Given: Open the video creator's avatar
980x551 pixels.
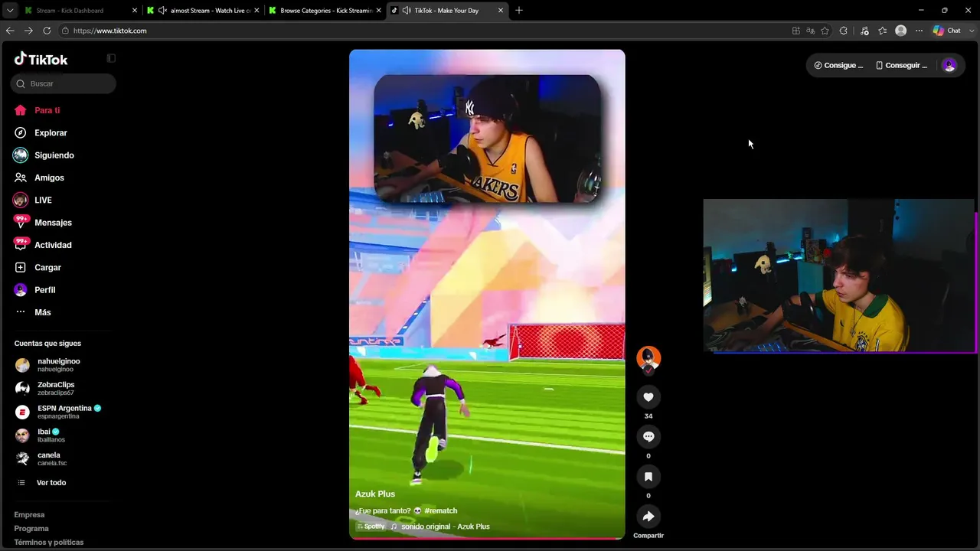Looking at the screenshot, I should point(648,358).
